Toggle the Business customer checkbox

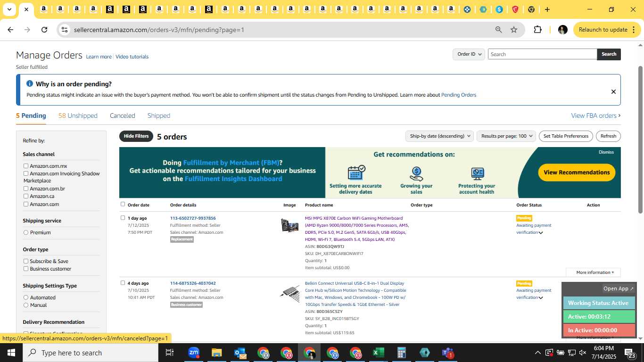[26, 269]
